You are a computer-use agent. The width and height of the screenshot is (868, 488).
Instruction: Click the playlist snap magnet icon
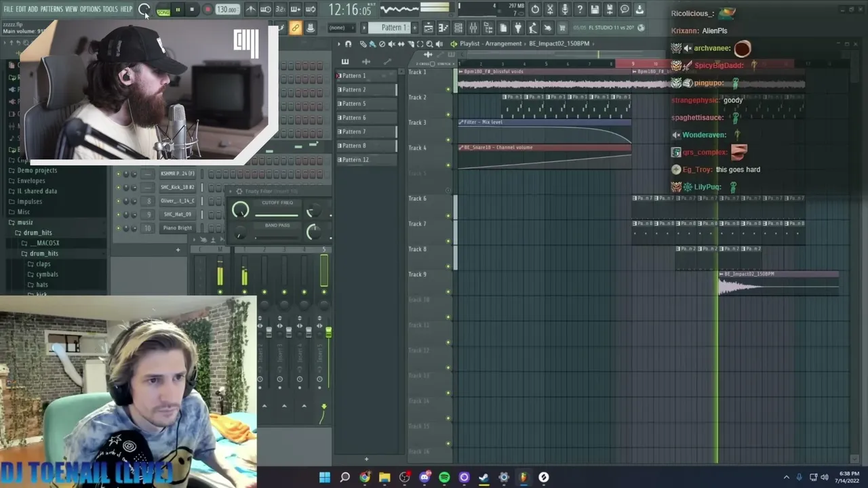click(349, 44)
